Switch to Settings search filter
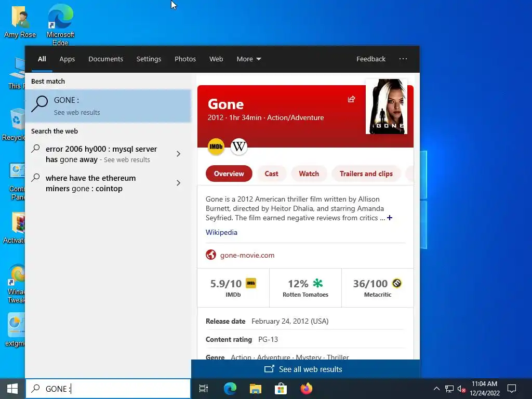 (149, 59)
